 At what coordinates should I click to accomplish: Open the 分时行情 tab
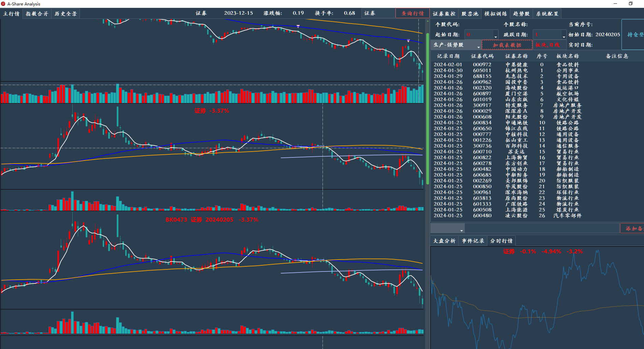tap(501, 241)
